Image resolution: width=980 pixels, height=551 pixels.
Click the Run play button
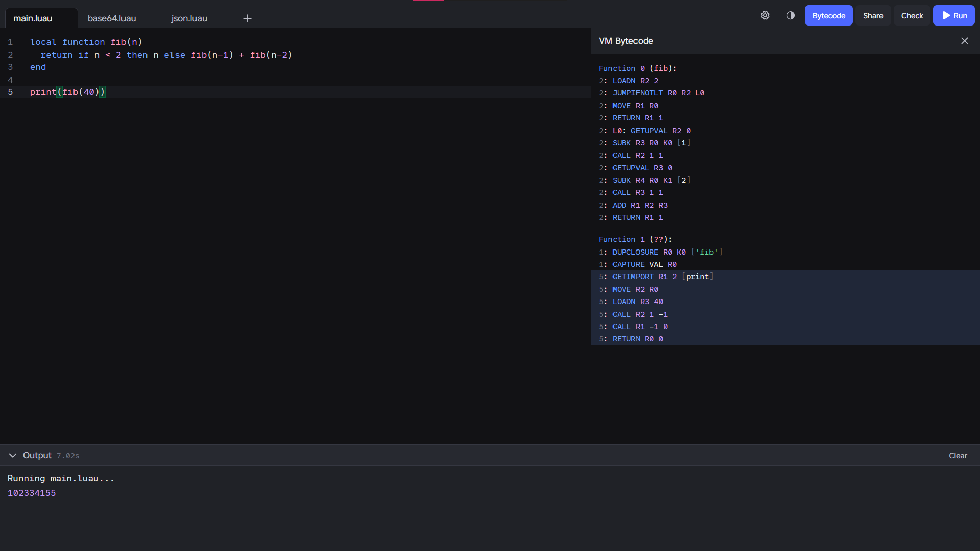[953, 15]
